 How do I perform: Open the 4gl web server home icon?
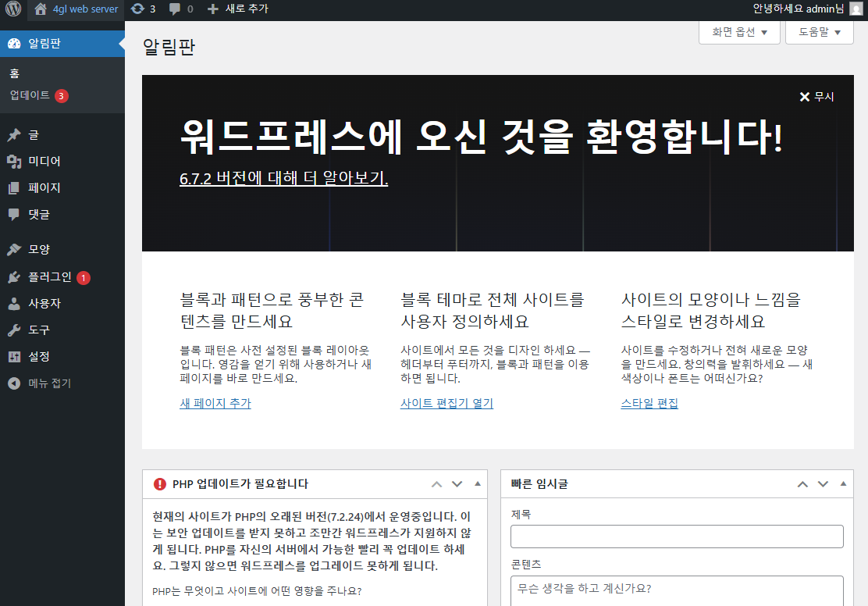click(41, 9)
